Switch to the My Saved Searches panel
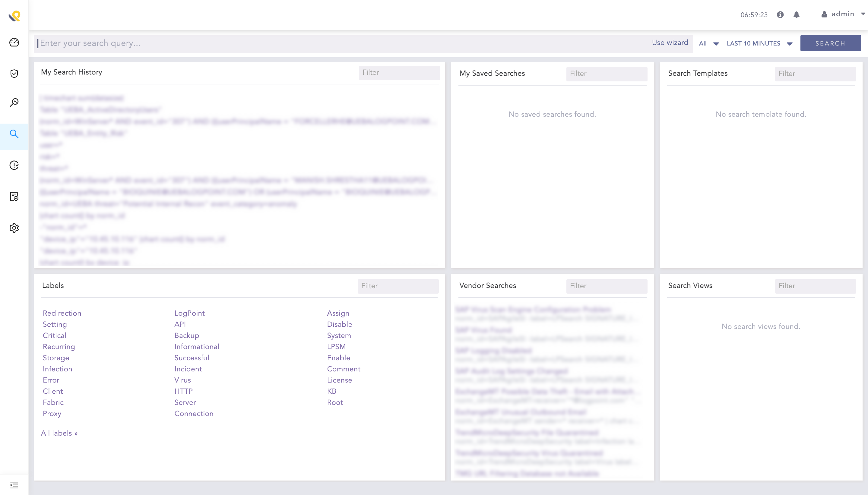The width and height of the screenshot is (868, 495). click(492, 74)
